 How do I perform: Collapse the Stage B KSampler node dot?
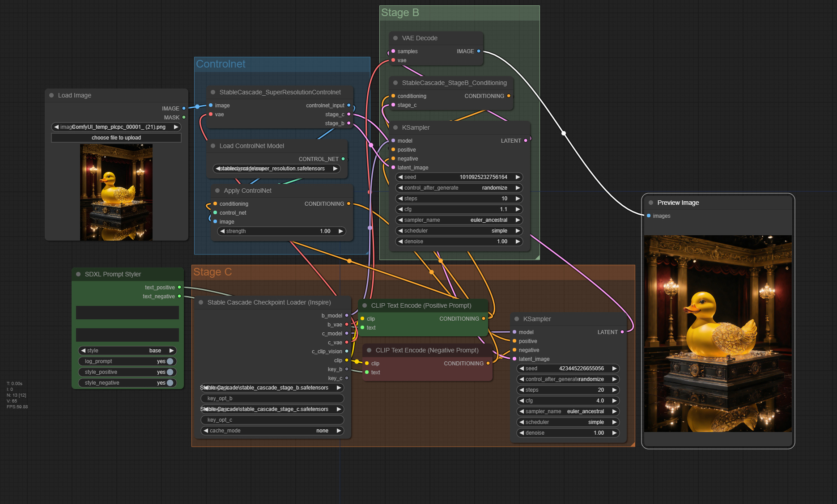(x=395, y=127)
